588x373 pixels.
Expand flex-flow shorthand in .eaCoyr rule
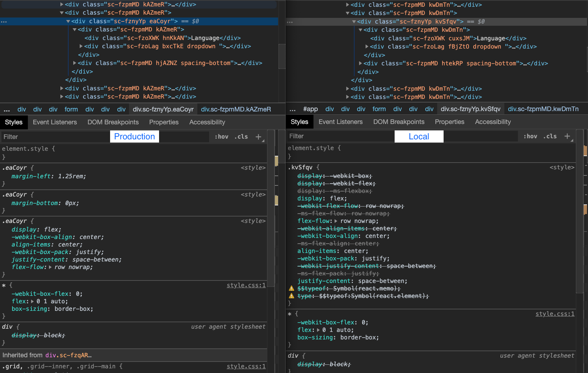coord(50,267)
